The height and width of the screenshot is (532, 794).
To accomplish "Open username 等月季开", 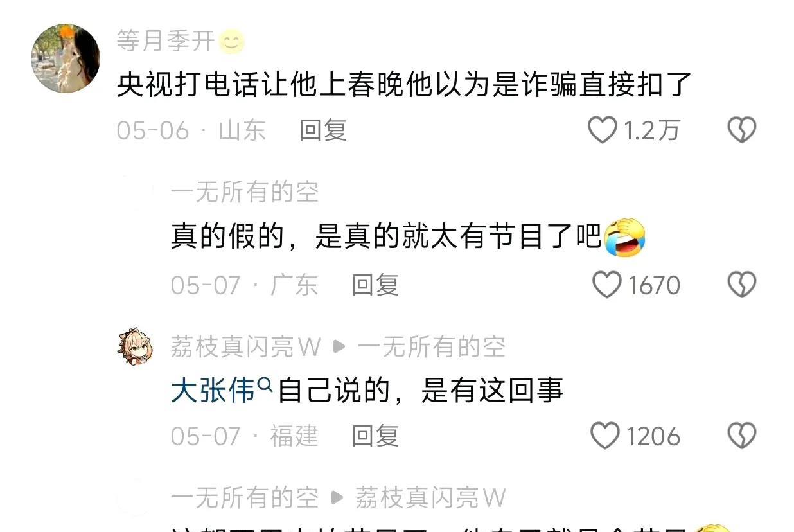I will [x=166, y=42].
